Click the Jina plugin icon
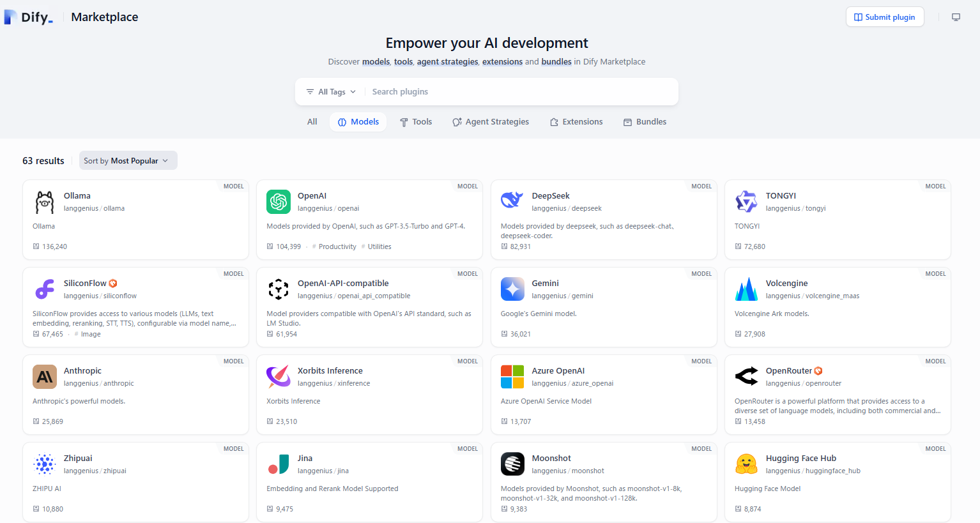The height and width of the screenshot is (523, 980). point(279,464)
